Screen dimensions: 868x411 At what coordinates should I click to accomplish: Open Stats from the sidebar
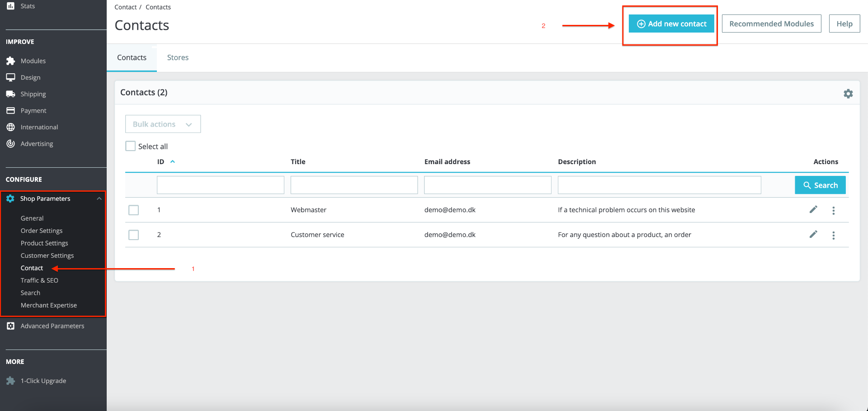tap(28, 6)
